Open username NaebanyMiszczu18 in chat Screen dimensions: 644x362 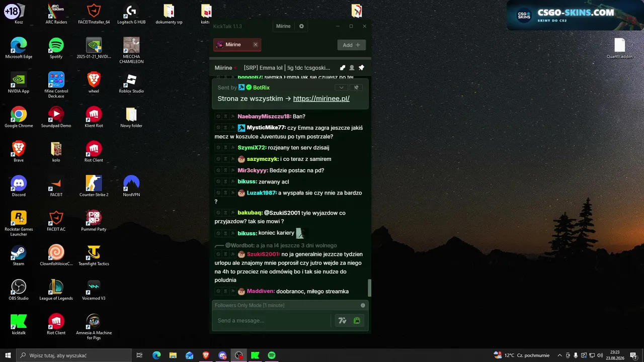click(264, 116)
